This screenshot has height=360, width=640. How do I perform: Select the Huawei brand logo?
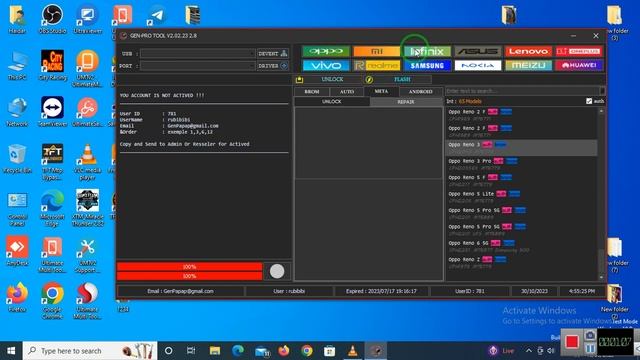579,65
